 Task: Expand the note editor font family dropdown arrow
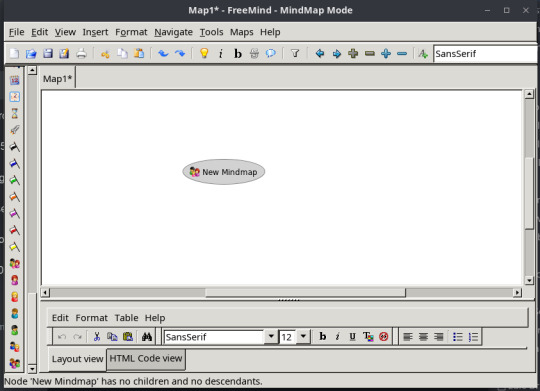271,337
